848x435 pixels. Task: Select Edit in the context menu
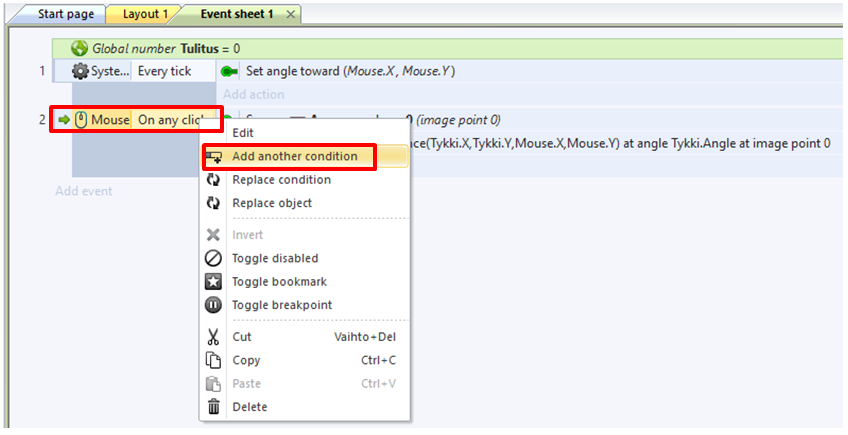click(x=243, y=132)
